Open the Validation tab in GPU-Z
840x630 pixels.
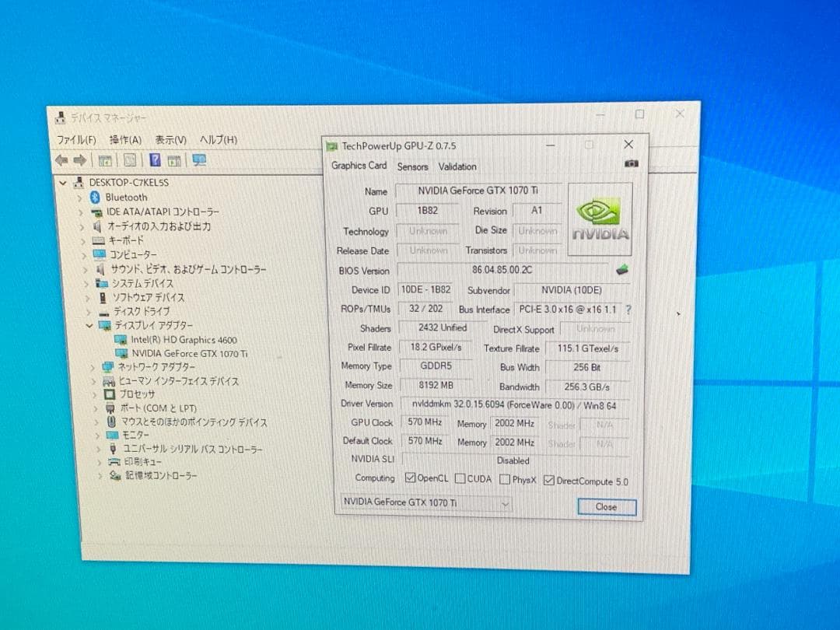[x=457, y=166]
